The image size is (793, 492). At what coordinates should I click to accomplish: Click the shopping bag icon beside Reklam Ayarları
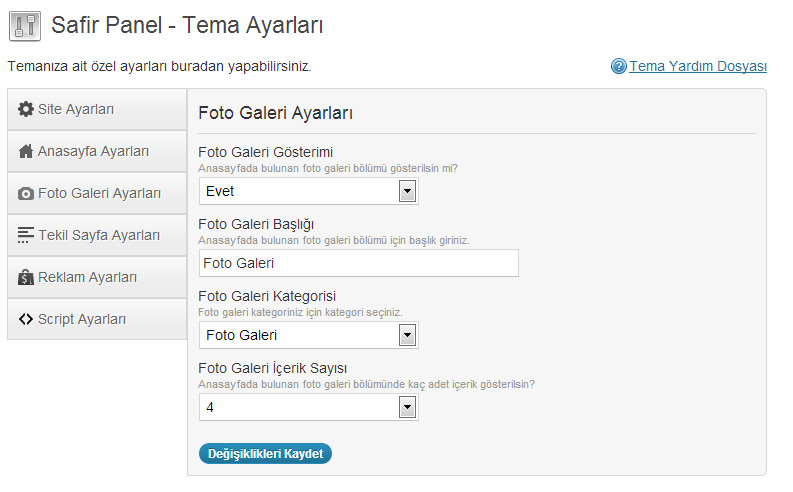(26, 277)
